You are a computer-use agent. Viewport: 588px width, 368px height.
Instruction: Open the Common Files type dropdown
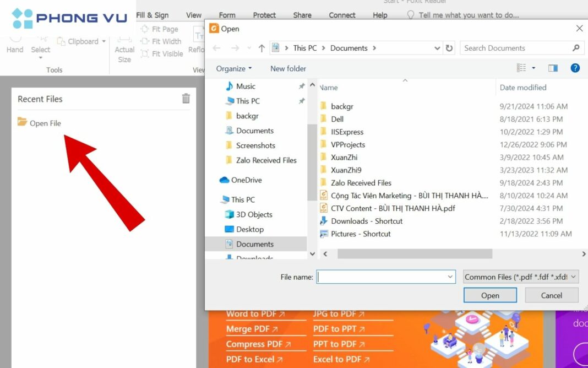(521, 277)
